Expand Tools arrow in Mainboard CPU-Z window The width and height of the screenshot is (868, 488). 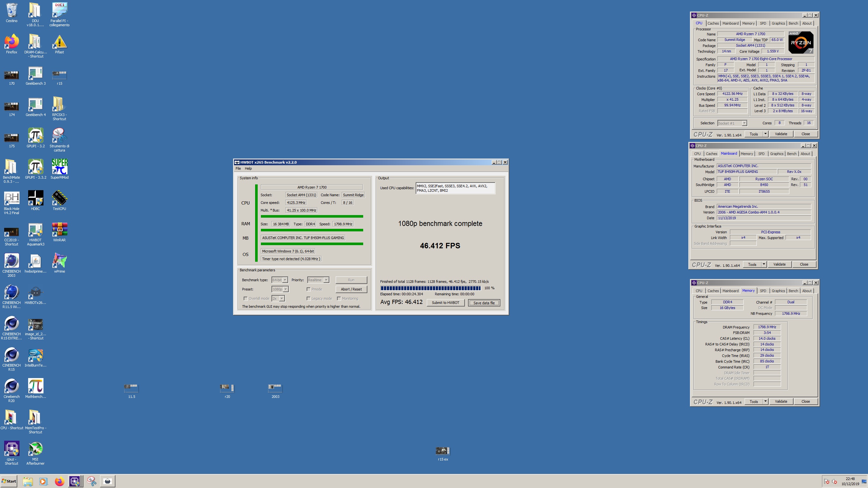click(763, 264)
